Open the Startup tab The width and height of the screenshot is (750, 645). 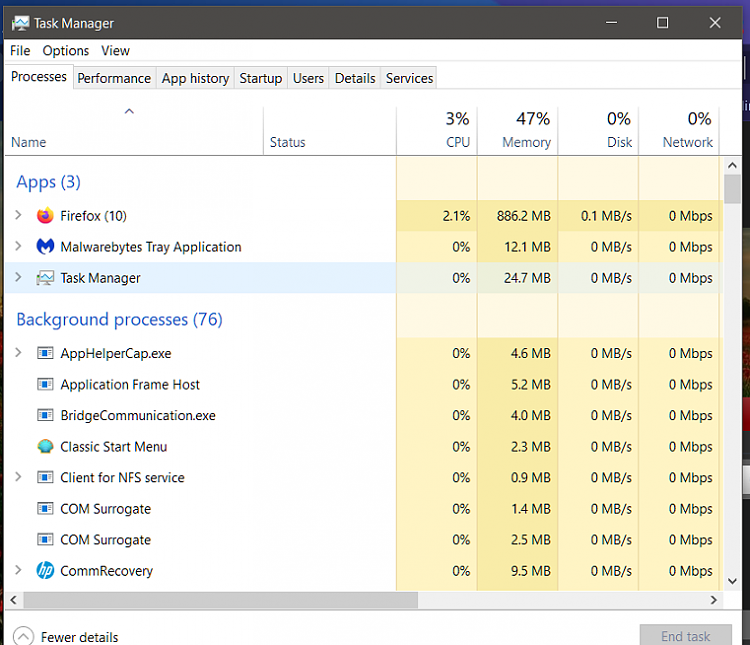(260, 78)
